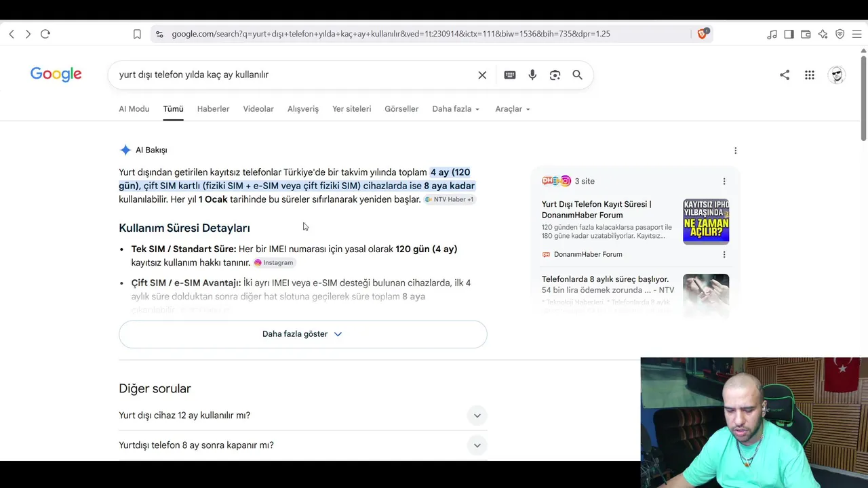This screenshot has width=868, height=488.
Task: Open the Brave playlist music icon
Action: coord(772,34)
